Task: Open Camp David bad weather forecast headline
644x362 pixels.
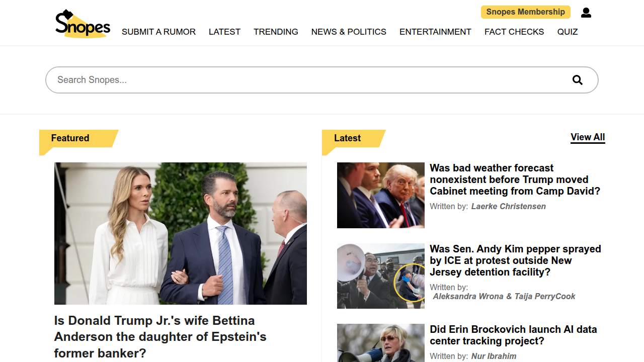Action: click(x=515, y=179)
